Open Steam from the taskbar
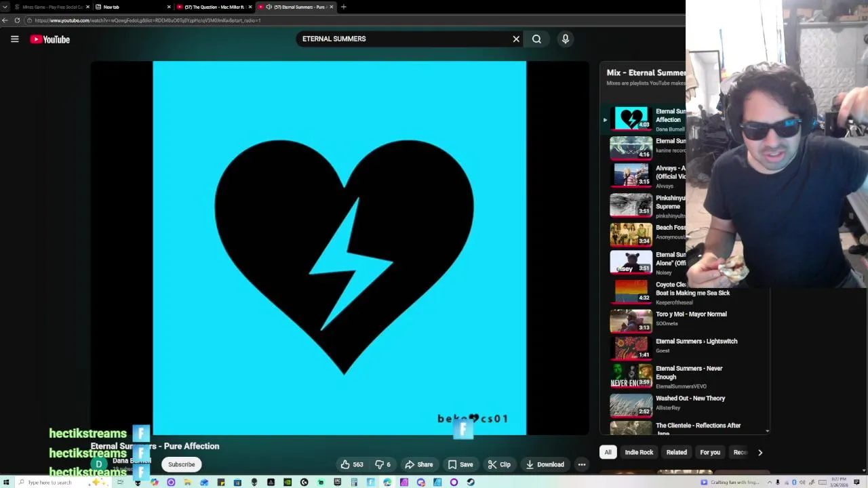 pos(471,483)
